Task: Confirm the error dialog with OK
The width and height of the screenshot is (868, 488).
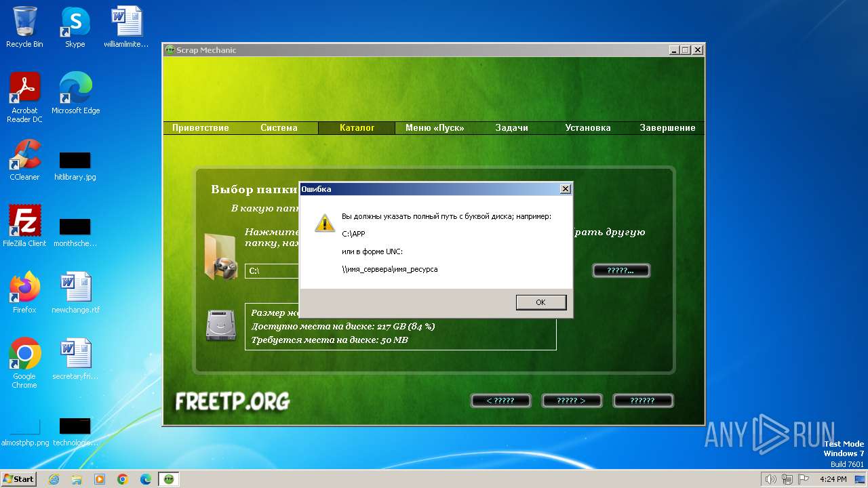Action: click(540, 302)
